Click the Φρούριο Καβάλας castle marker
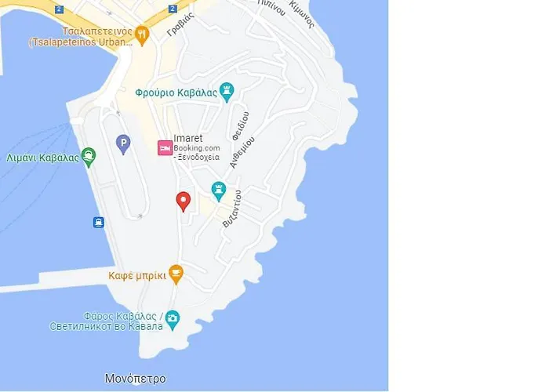Image resolution: width=549 pixels, height=392 pixels. (227, 93)
